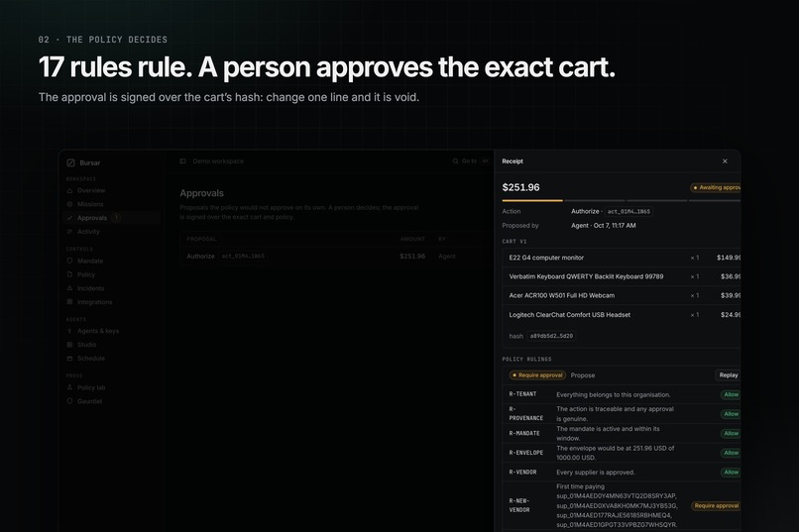
Task: Click the checkmark icon of Approvals
Action: (69, 218)
